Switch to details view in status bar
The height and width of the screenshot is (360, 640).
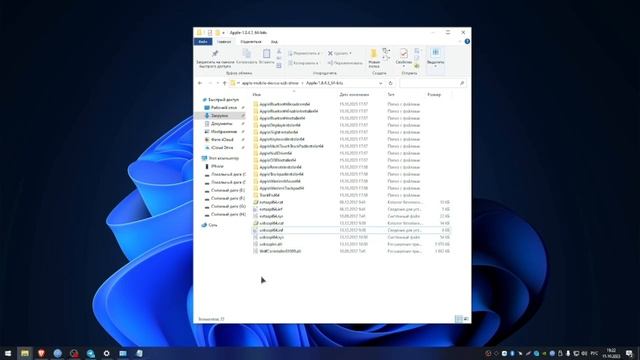pyautogui.click(x=459, y=319)
